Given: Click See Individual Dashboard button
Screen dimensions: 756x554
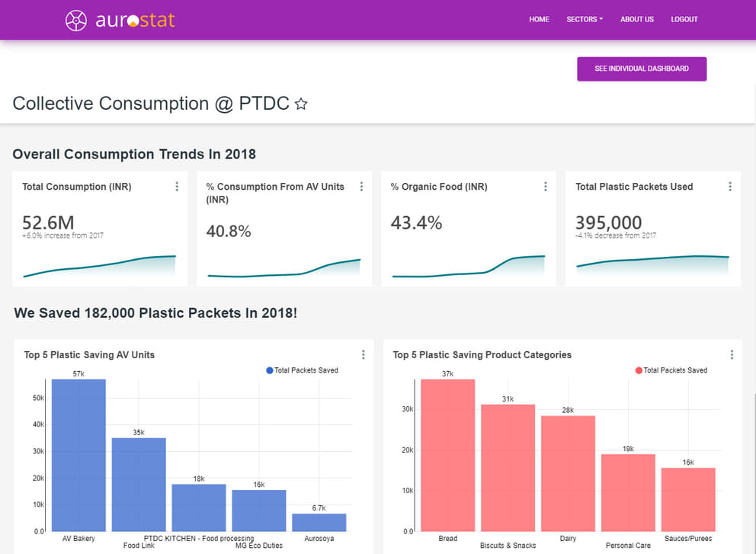Looking at the screenshot, I should (x=642, y=69).
